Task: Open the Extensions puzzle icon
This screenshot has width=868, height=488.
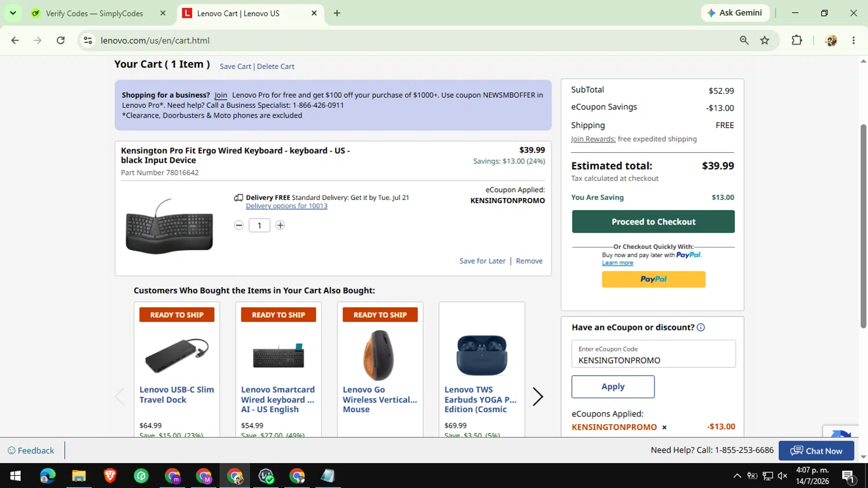Action: pos(797,41)
